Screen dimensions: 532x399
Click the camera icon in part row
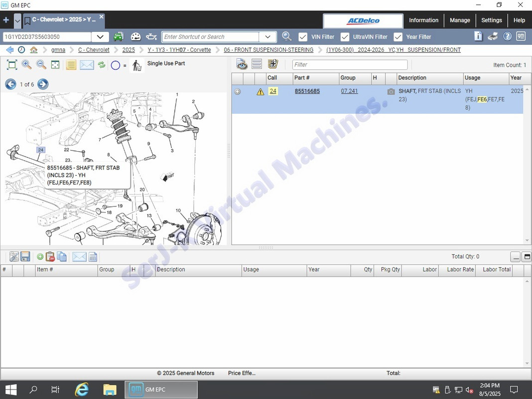391,91
